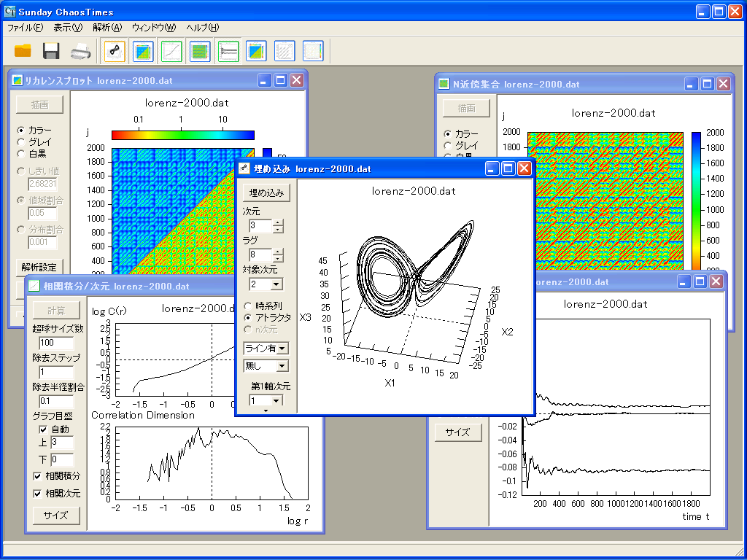This screenshot has width=747, height=560.
Task: Click the gray diagonal-striped toolbar icon
Action: point(285,51)
